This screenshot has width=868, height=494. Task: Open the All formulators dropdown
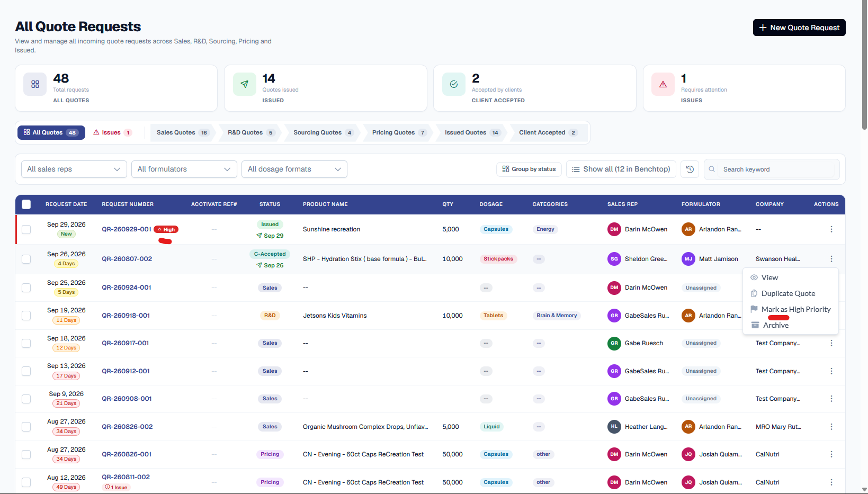(x=184, y=169)
